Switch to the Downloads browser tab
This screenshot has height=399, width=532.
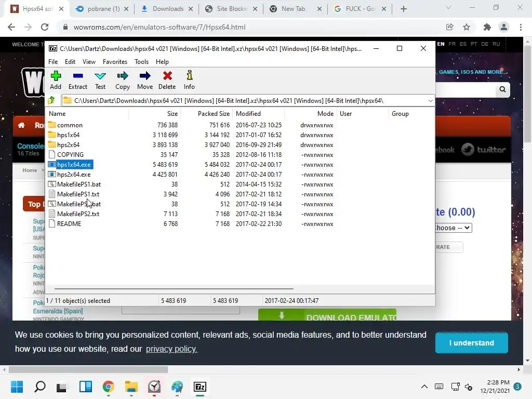pyautogui.click(x=167, y=9)
